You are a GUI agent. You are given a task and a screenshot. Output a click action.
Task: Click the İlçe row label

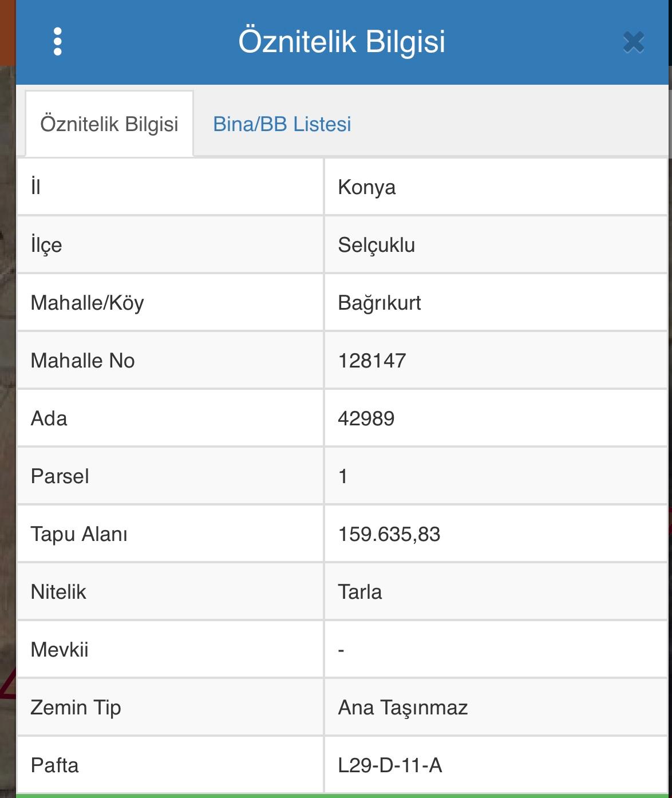[46, 245]
